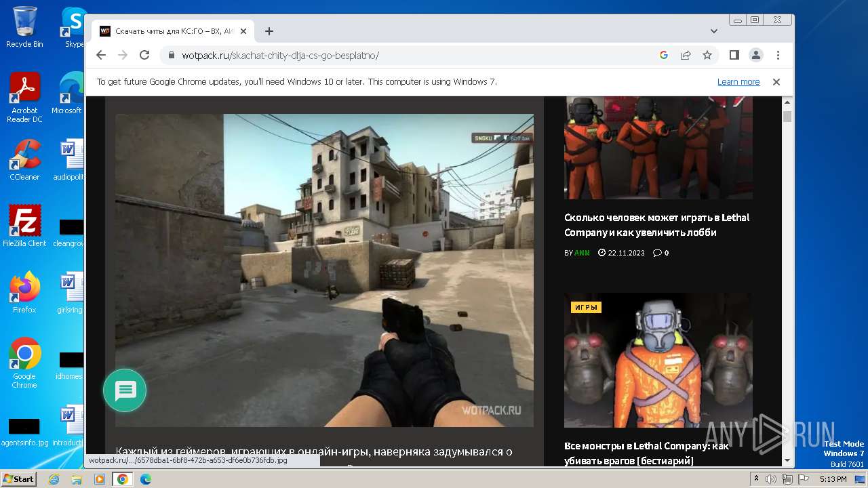Select the Скачать читы для КС:ГО tab
The height and width of the screenshot is (488, 868).
174,31
